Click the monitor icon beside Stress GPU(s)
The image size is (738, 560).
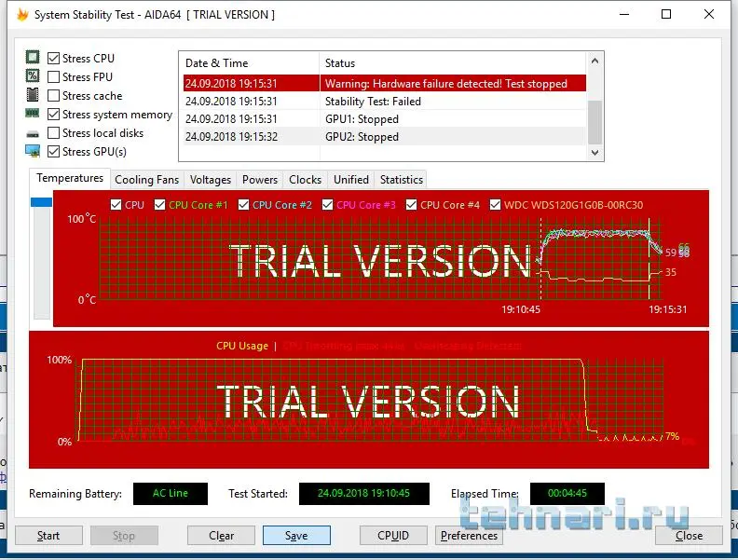[33, 151]
